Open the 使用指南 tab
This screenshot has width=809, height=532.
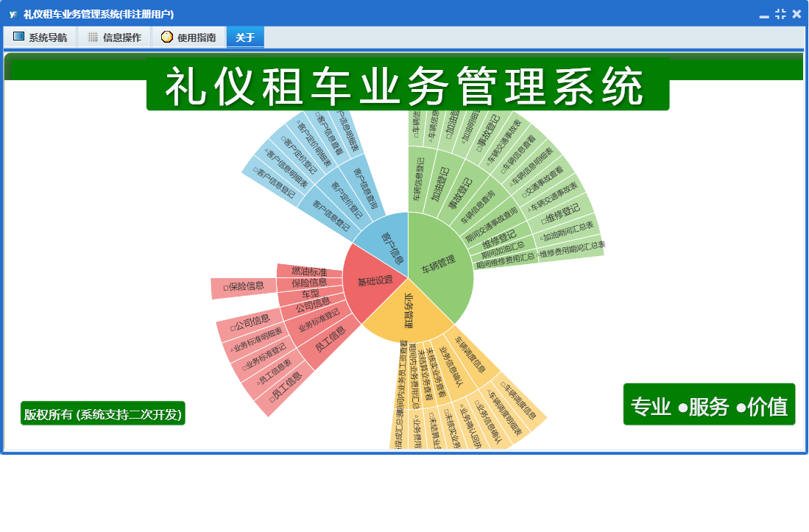(x=189, y=37)
